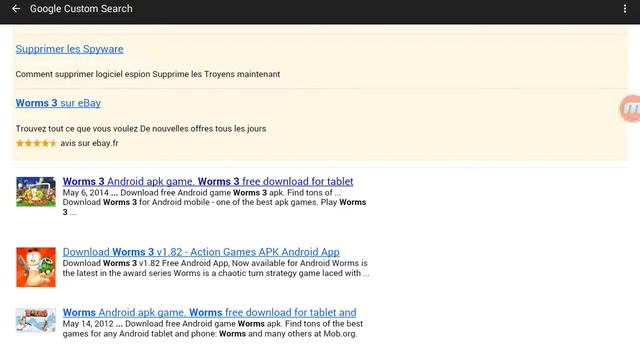Tap Worms 3 apk game thumbnail
The width and height of the screenshot is (640, 360).
[x=36, y=191]
